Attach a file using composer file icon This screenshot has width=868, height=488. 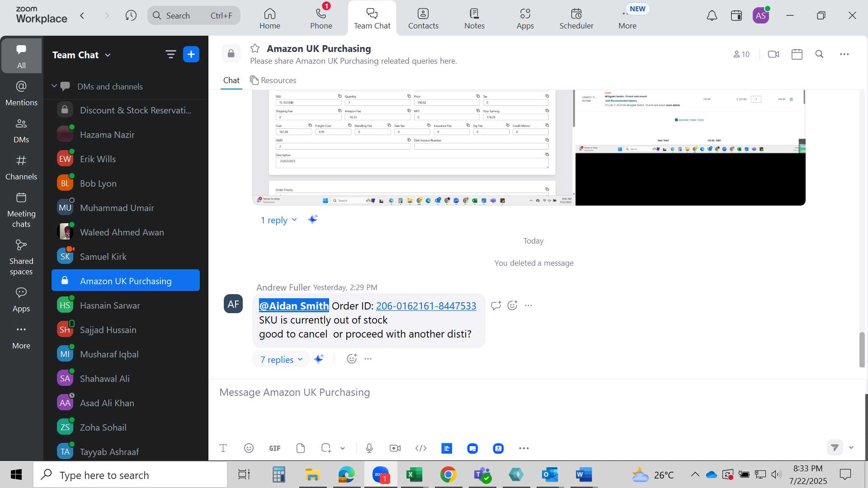[301, 448]
